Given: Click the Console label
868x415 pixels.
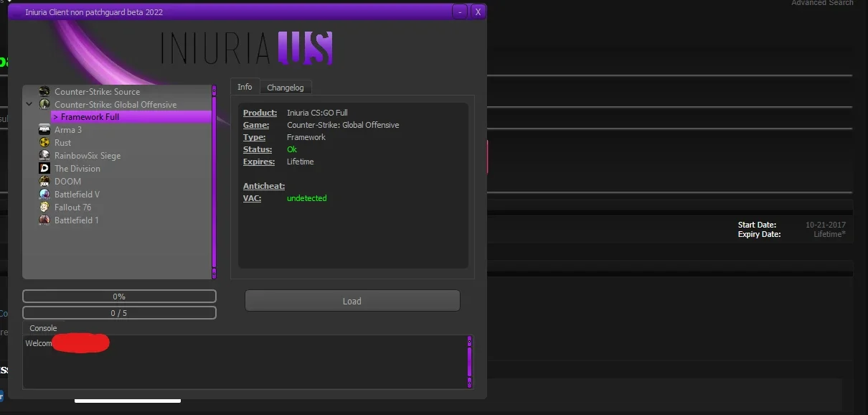Looking at the screenshot, I should pyautogui.click(x=43, y=328).
